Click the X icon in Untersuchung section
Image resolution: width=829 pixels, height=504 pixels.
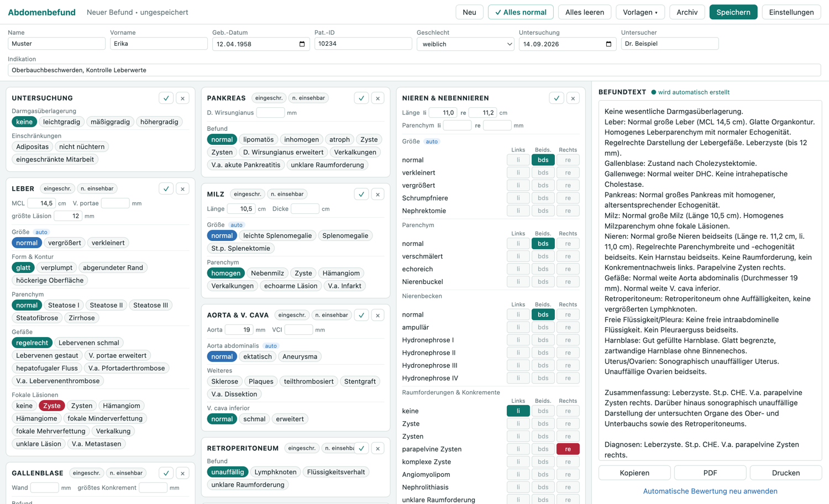[182, 98]
